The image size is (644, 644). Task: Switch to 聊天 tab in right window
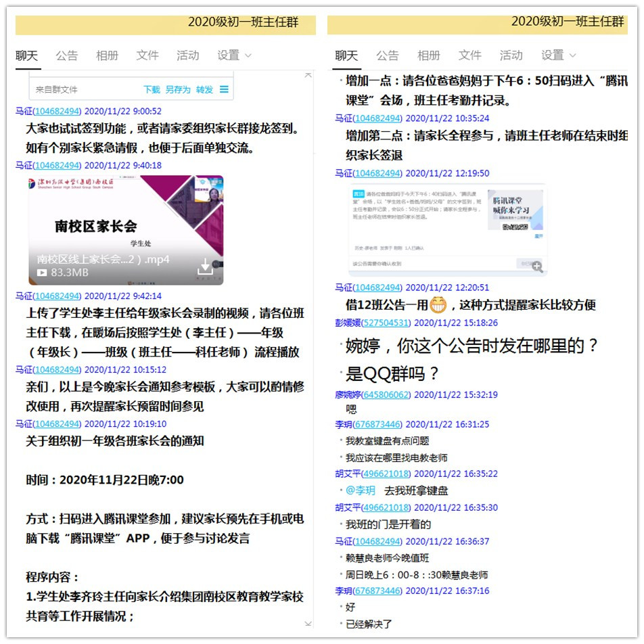coord(346,55)
